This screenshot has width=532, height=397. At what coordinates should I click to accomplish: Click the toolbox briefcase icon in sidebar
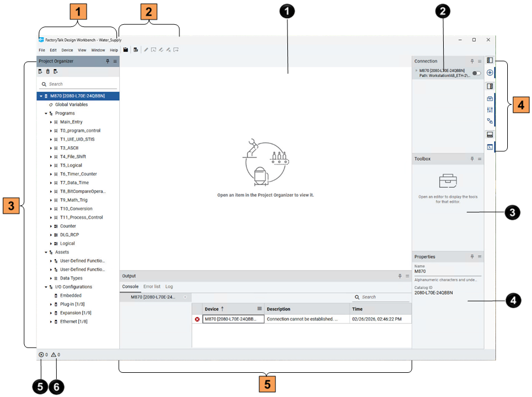(490, 98)
